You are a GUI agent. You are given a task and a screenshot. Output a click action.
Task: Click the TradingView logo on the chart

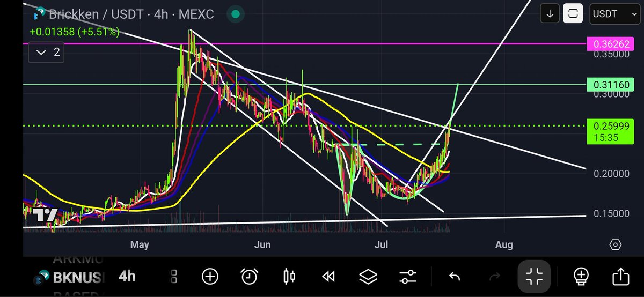tap(45, 215)
